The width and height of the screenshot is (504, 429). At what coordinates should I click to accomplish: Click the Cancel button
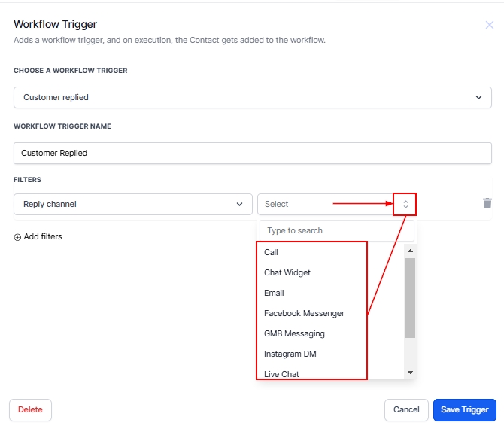pos(406,410)
